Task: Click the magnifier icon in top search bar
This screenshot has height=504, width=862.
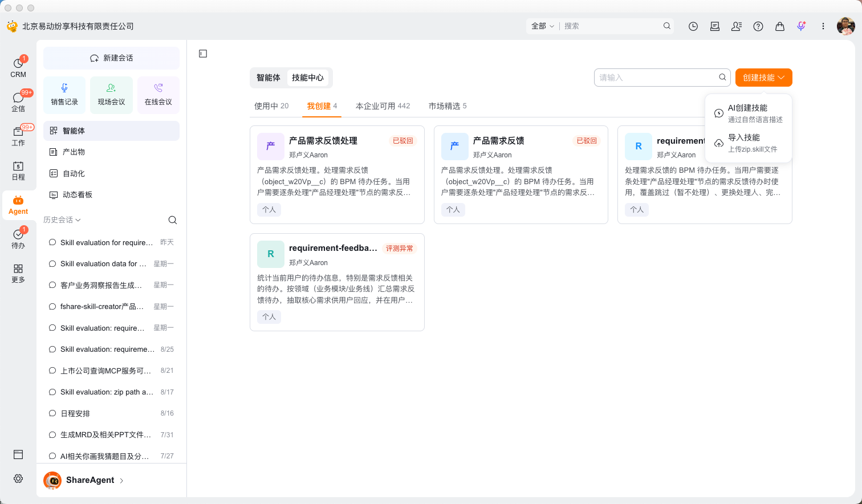Action: [667, 26]
